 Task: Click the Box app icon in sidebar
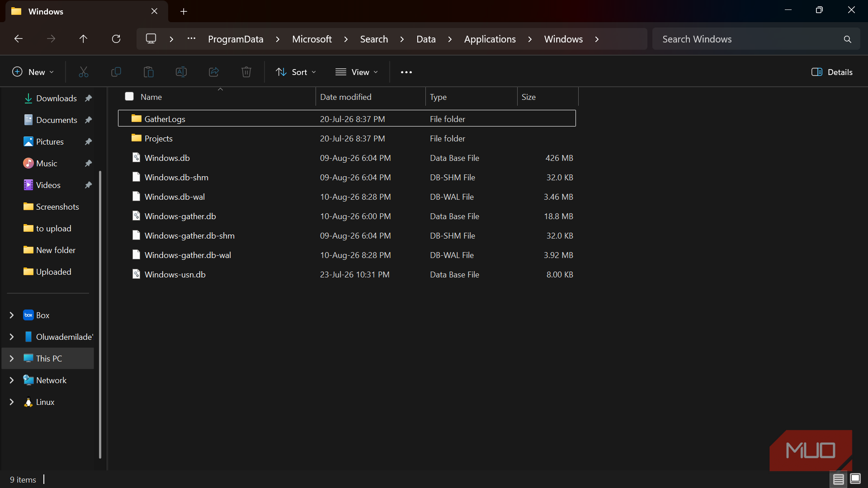point(28,315)
